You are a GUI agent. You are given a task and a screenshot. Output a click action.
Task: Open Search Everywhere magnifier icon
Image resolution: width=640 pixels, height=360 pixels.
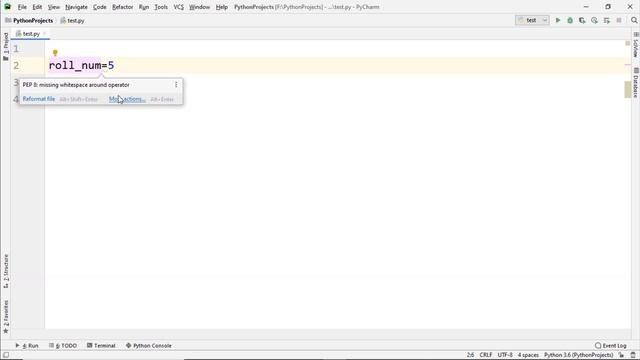[x=634, y=20]
